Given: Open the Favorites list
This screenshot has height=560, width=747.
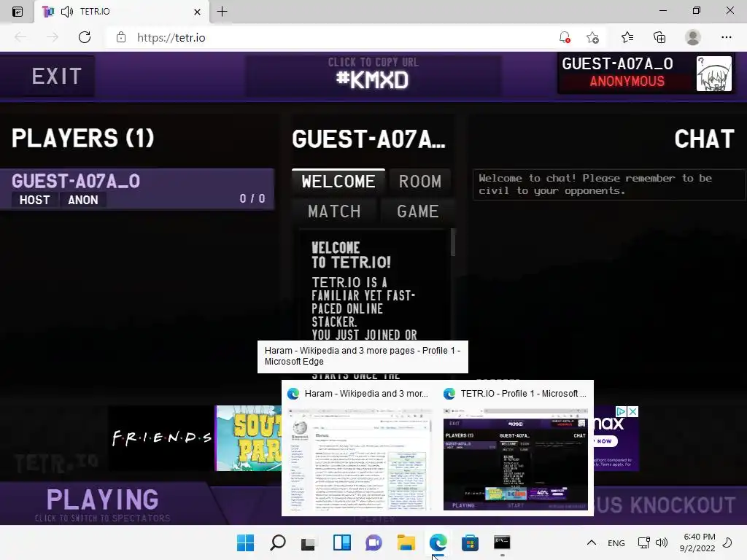Looking at the screenshot, I should 627,38.
